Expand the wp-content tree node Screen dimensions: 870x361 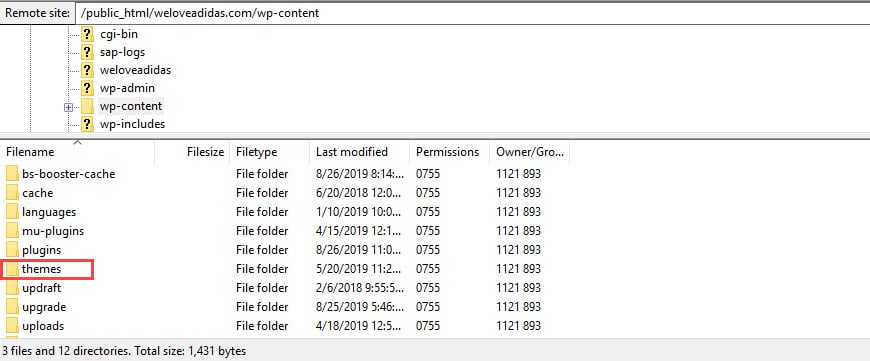68,108
